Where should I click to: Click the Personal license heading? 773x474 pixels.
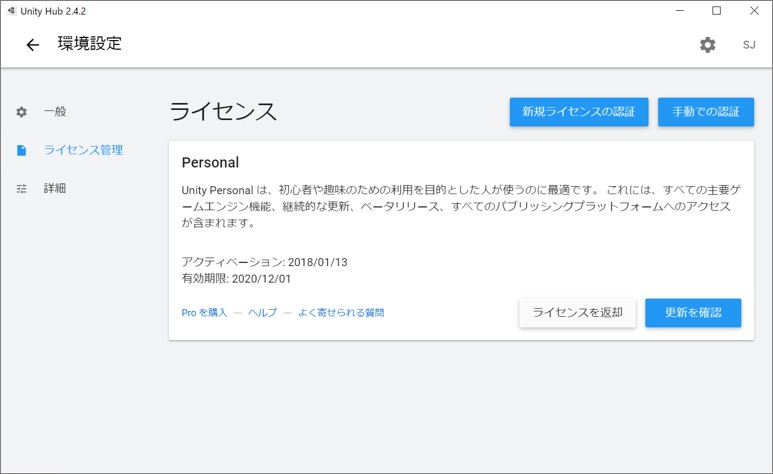211,162
